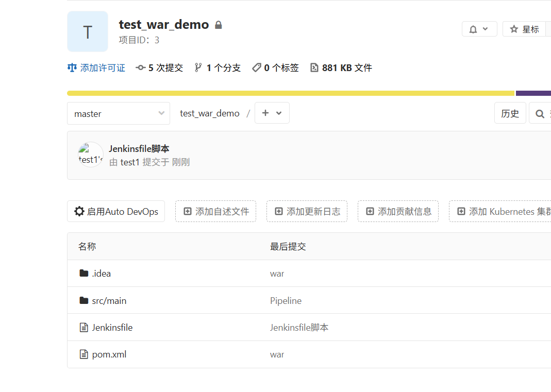This screenshot has height=392, width=551.
Task: Click the yellow language bar segment
Action: coord(291,93)
